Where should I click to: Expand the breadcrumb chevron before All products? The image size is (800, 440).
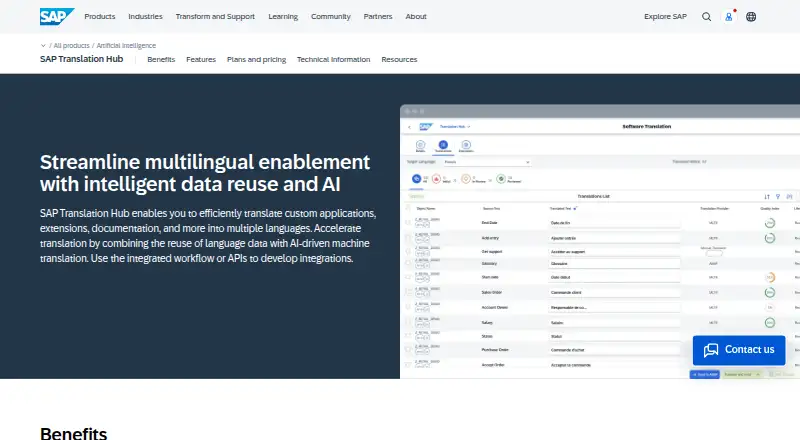[43, 45]
